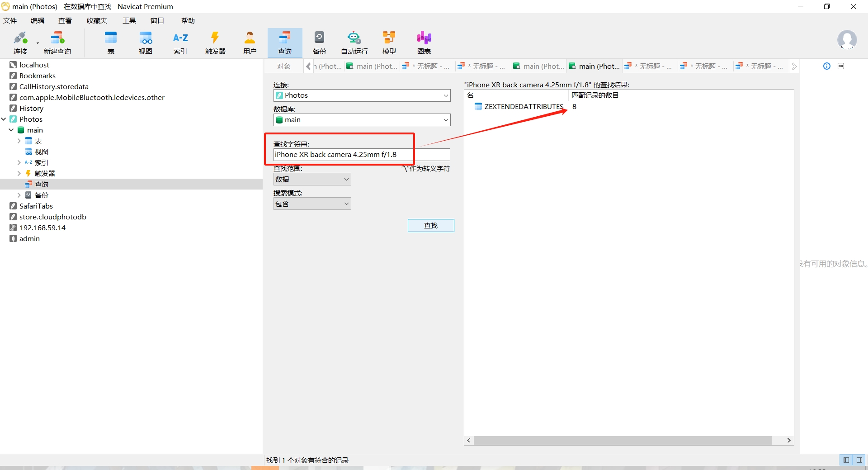The width and height of the screenshot is (868, 470).
Task: Open the 工具 menu
Action: 129,20
